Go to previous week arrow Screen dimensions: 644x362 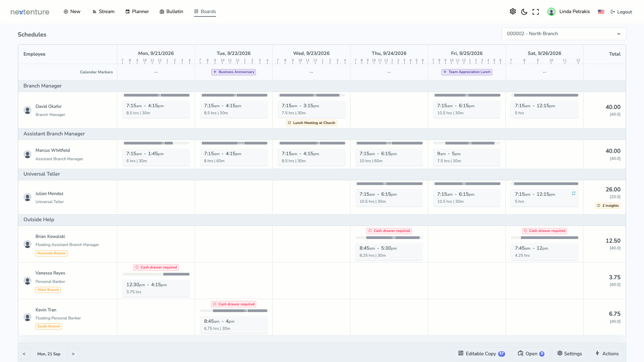click(24, 354)
